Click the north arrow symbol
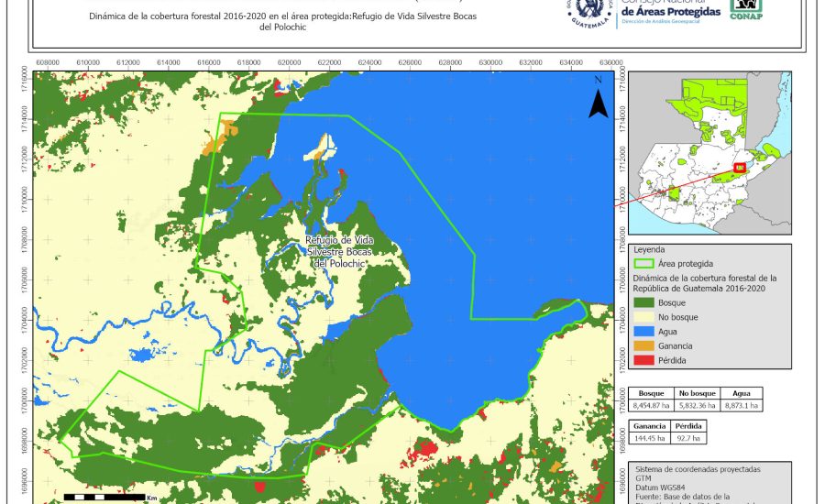825x504 pixels. coord(598,100)
